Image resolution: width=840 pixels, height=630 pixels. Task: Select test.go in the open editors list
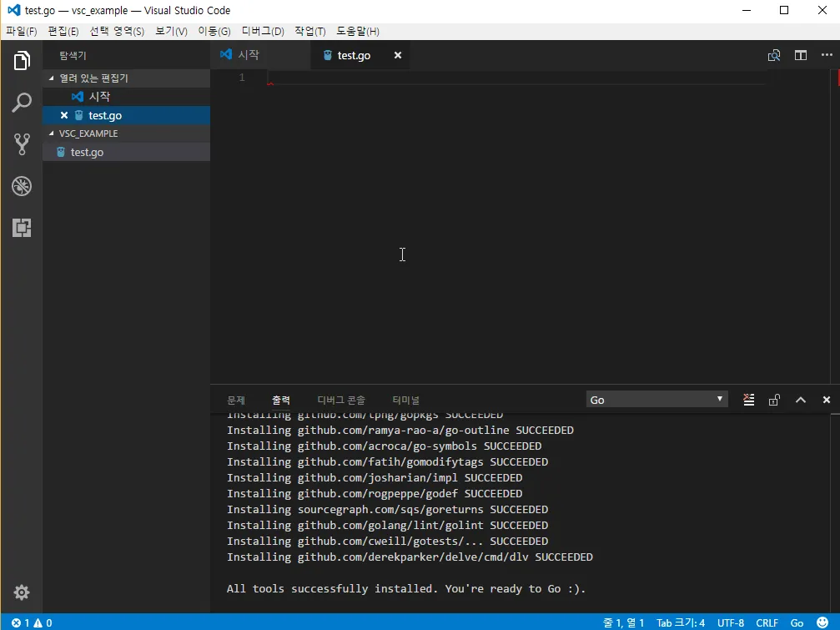tap(127, 115)
